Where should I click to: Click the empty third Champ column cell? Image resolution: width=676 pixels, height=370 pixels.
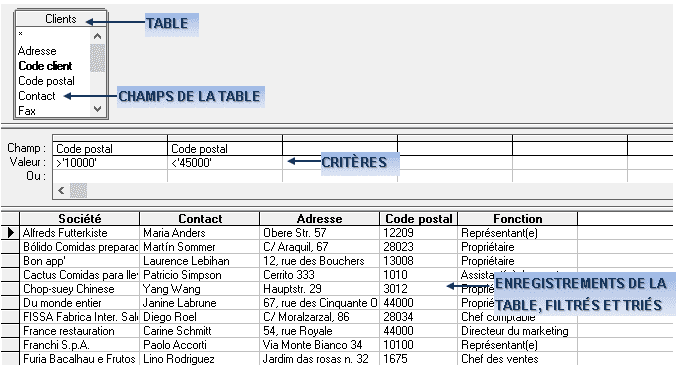tap(340, 149)
